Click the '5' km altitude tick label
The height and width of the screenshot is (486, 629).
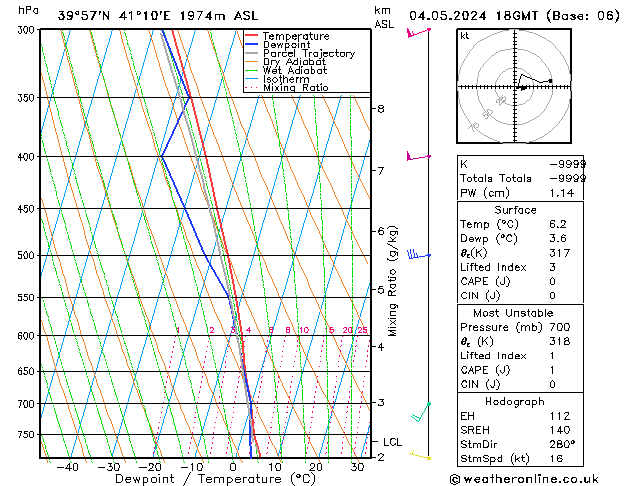[381, 290]
